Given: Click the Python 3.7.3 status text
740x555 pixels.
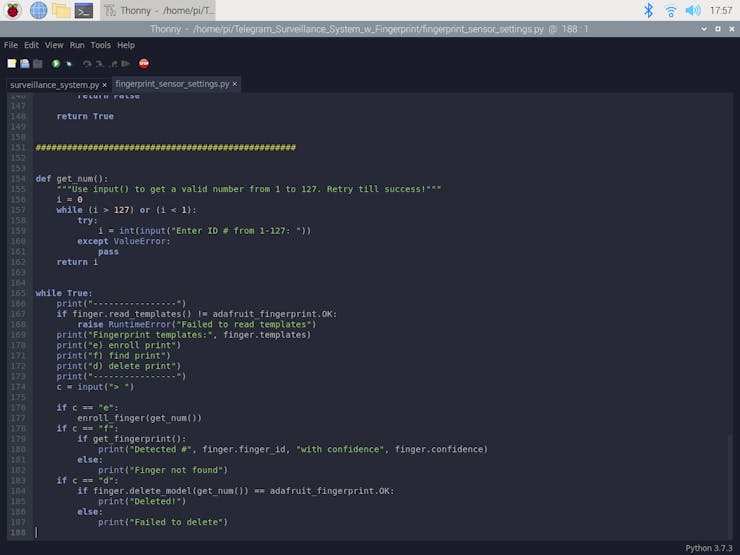Looking at the screenshot, I should tap(708, 548).
